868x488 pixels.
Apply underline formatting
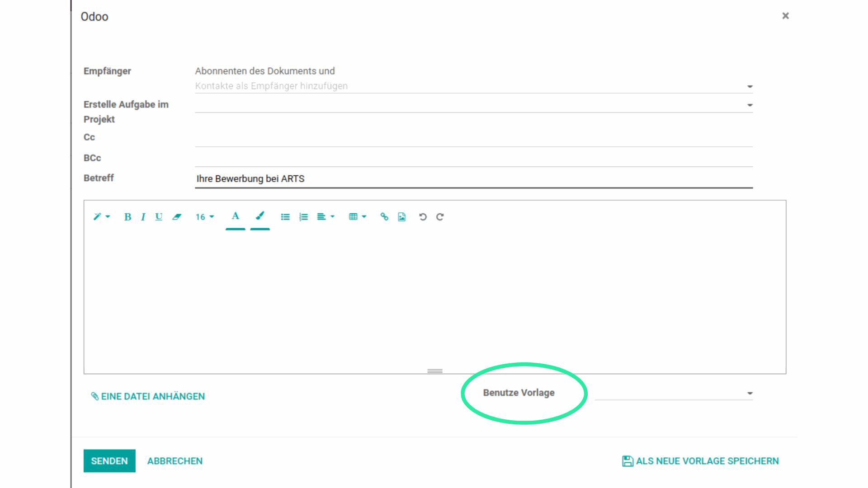click(x=159, y=217)
